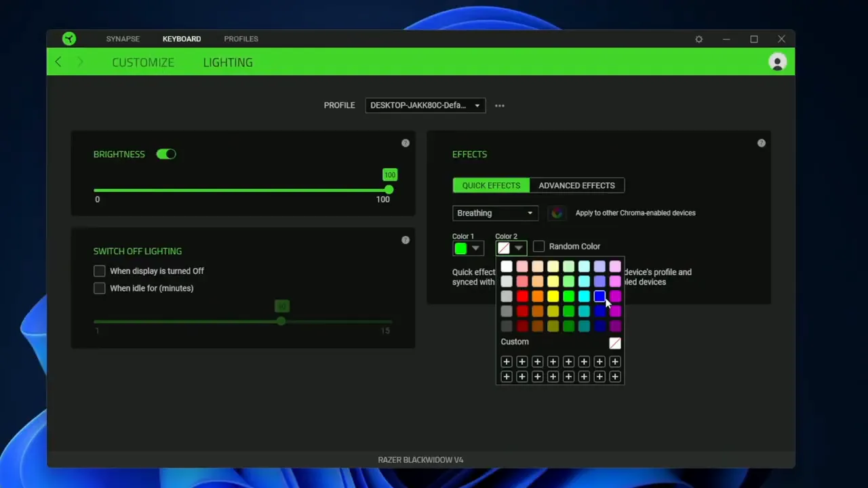Click Chroma sync color wheel icon
The width and height of the screenshot is (868, 488).
(x=557, y=213)
